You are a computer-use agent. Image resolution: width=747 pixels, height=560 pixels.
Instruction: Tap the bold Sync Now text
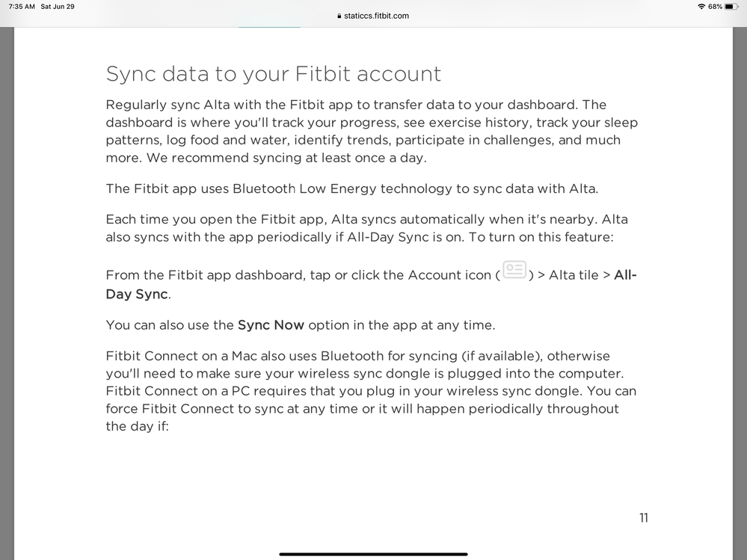click(271, 325)
